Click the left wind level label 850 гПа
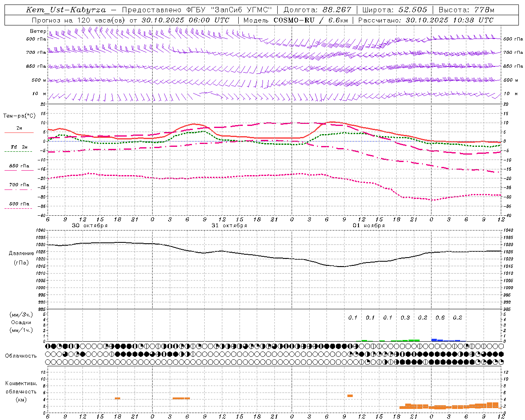The width and height of the screenshot is (525, 420). click(36, 66)
